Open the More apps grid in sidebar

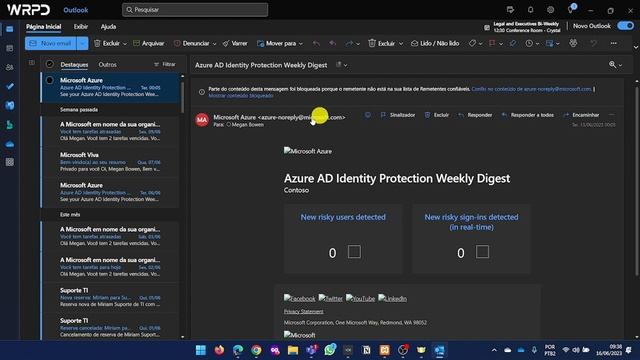coord(10,162)
